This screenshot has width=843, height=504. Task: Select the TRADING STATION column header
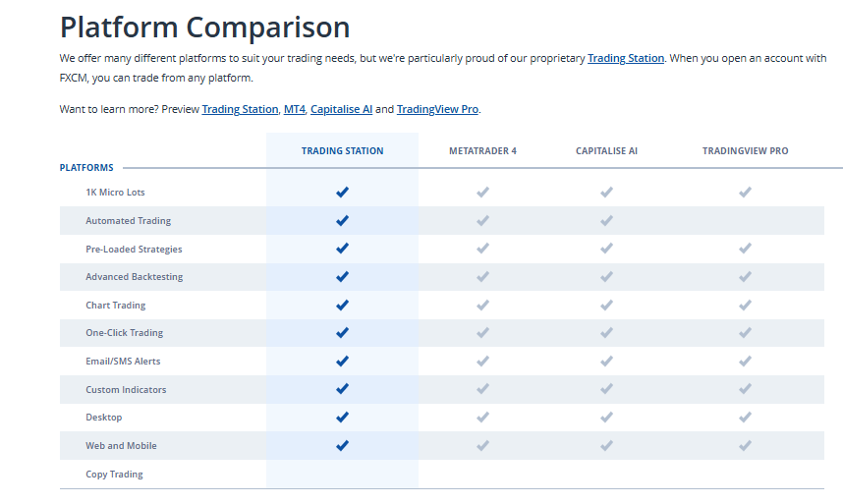pyautogui.click(x=343, y=151)
